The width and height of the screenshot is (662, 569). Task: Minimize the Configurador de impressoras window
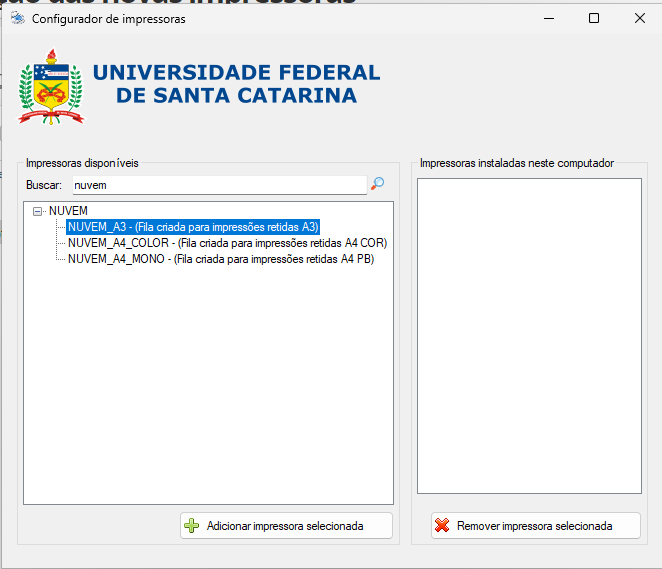tap(549, 19)
